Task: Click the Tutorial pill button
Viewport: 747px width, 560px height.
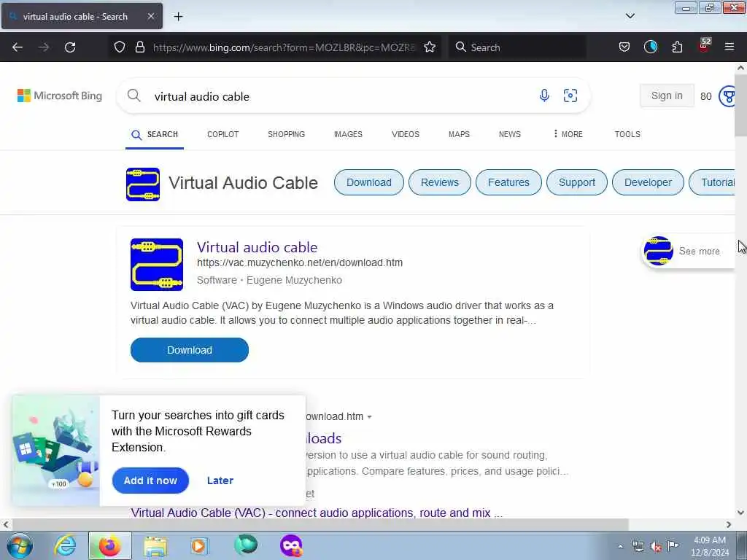Action: pyautogui.click(x=712, y=182)
